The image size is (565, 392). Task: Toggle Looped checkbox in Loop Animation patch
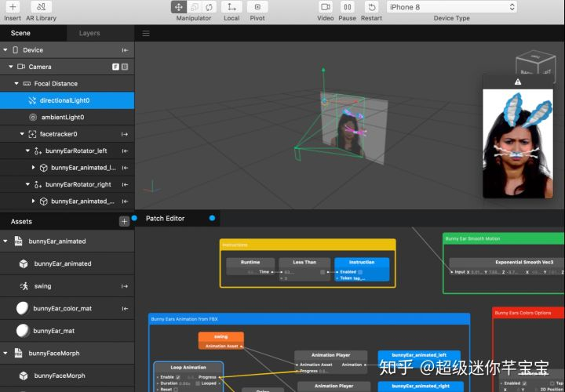(x=198, y=383)
